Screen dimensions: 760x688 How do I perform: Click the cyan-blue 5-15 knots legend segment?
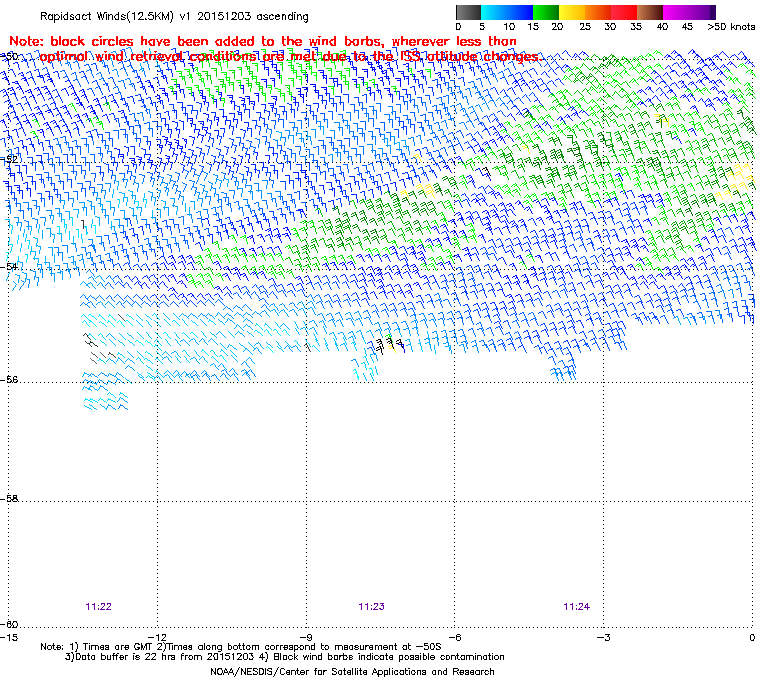507,12
